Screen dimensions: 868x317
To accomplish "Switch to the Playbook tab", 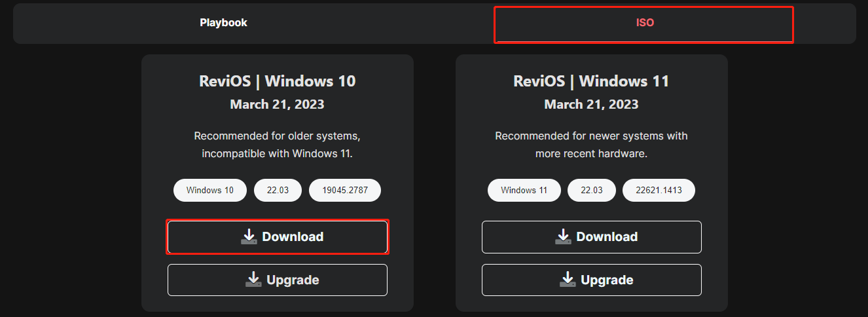I will pos(223,23).
